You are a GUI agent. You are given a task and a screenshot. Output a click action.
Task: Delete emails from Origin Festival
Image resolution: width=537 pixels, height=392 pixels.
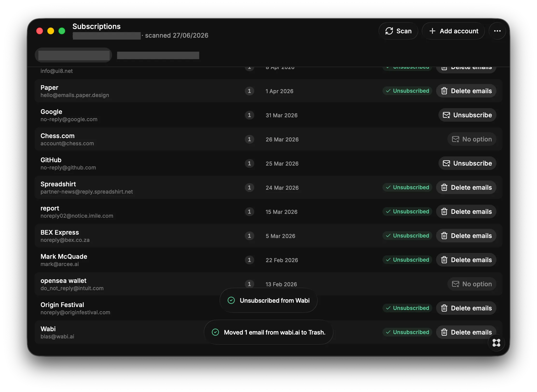click(466, 308)
